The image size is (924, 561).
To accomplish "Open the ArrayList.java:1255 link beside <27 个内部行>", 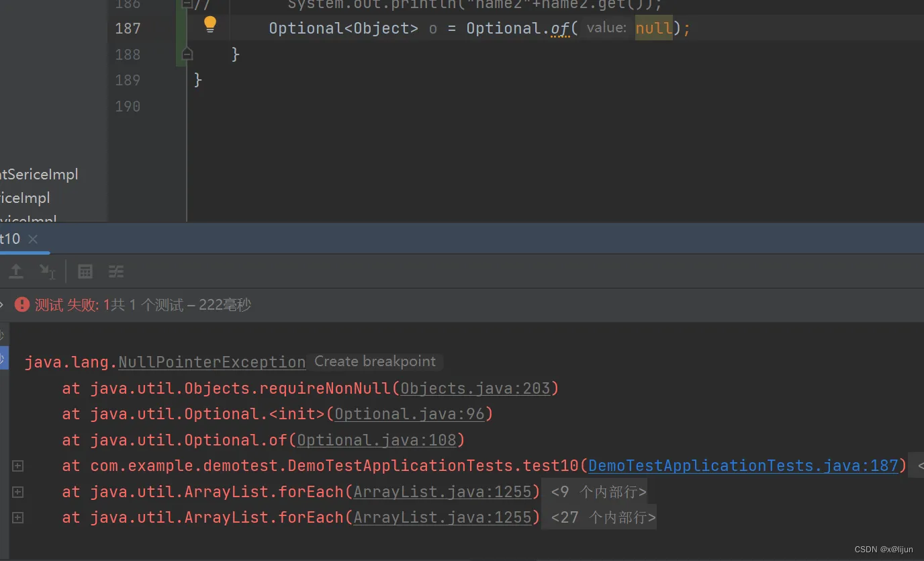I will click(x=443, y=517).
